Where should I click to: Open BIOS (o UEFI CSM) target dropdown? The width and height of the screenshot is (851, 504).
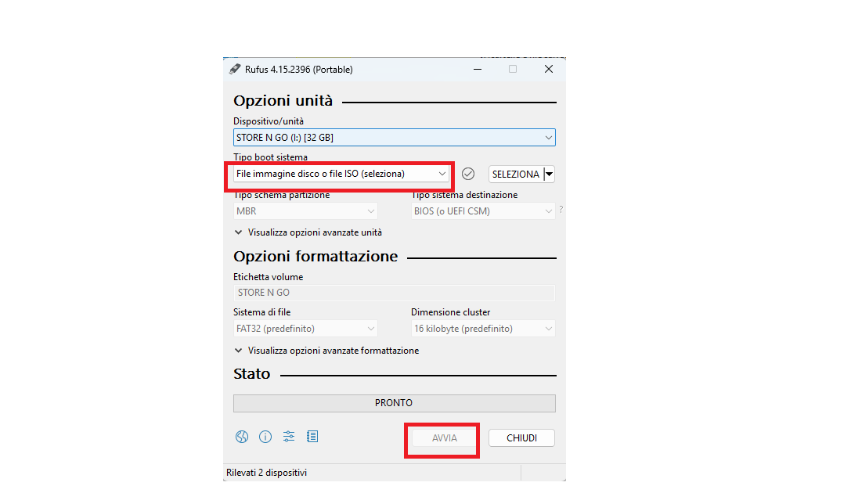pyautogui.click(x=483, y=211)
